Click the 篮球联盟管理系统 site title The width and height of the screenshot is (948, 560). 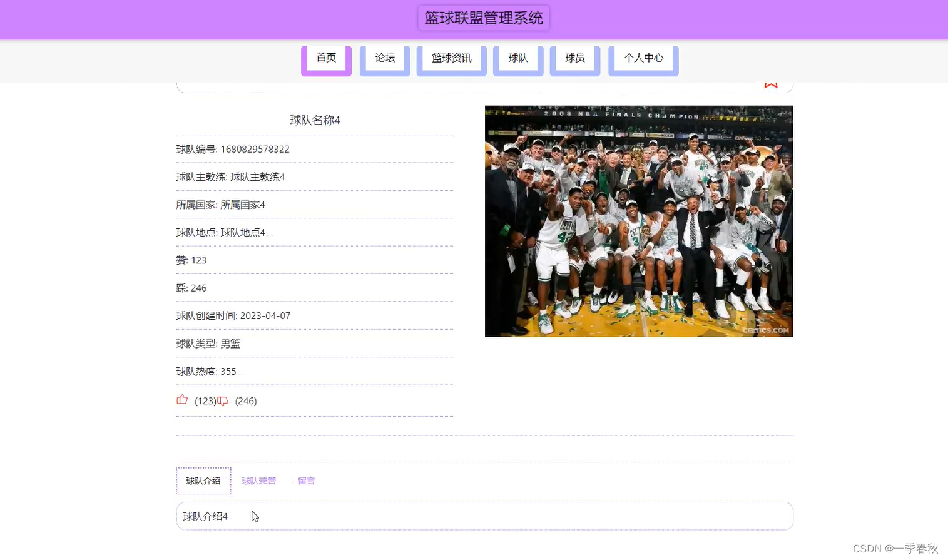click(483, 18)
